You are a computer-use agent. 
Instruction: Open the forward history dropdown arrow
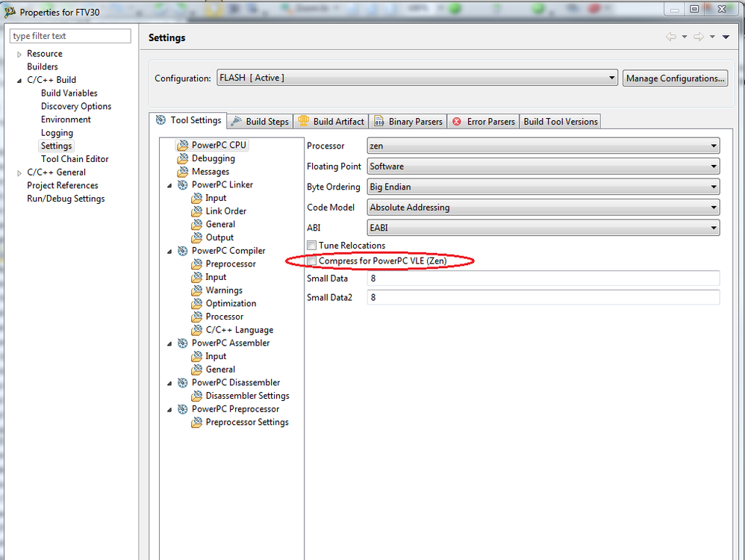tap(712, 37)
